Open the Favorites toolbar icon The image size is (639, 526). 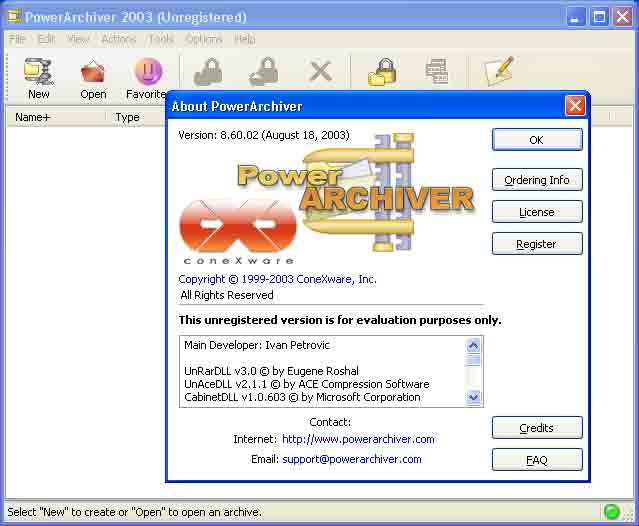[148, 72]
